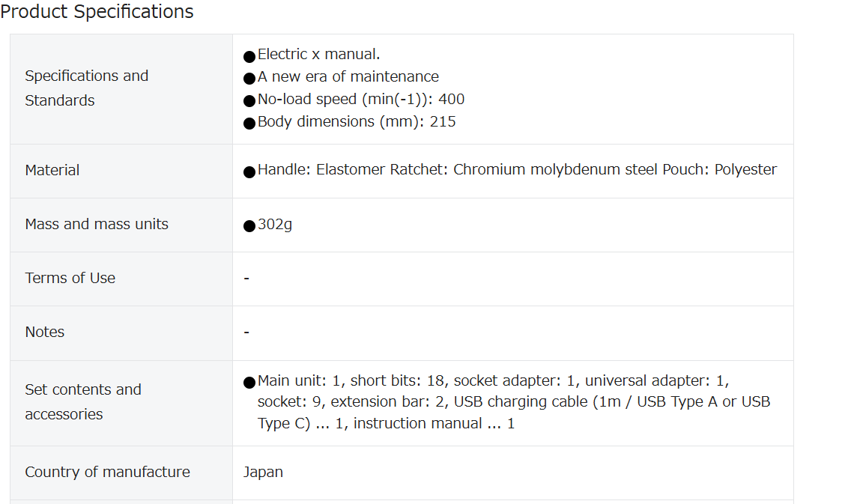Click the A new era of maintenance line

coord(348,77)
